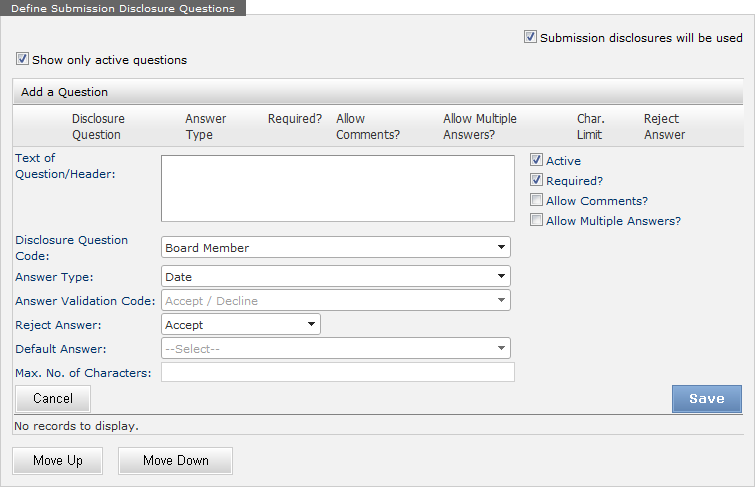Image resolution: width=755 pixels, height=487 pixels.
Task: Uncheck 'Submission disclosures will be used' checkbox
Action: (530, 38)
